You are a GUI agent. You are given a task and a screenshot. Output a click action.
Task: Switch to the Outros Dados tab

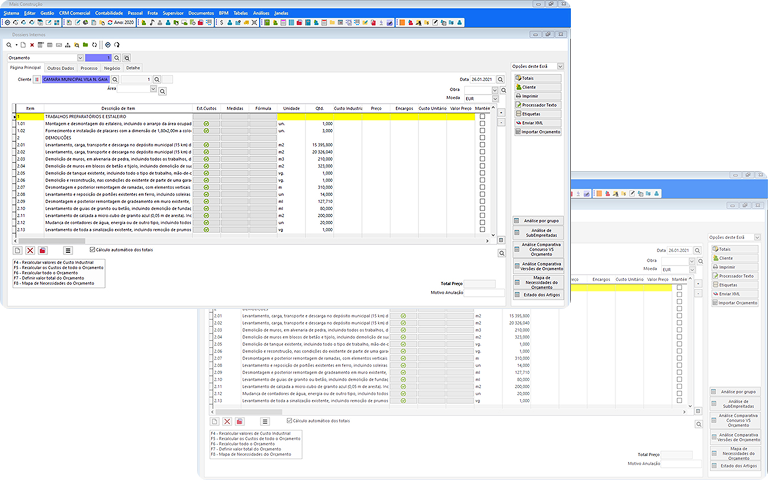pos(60,68)
